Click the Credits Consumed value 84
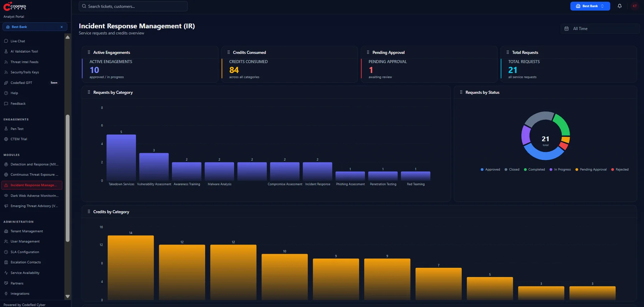The height and width of the screenshot is (307, 644). tap(234, 70)
